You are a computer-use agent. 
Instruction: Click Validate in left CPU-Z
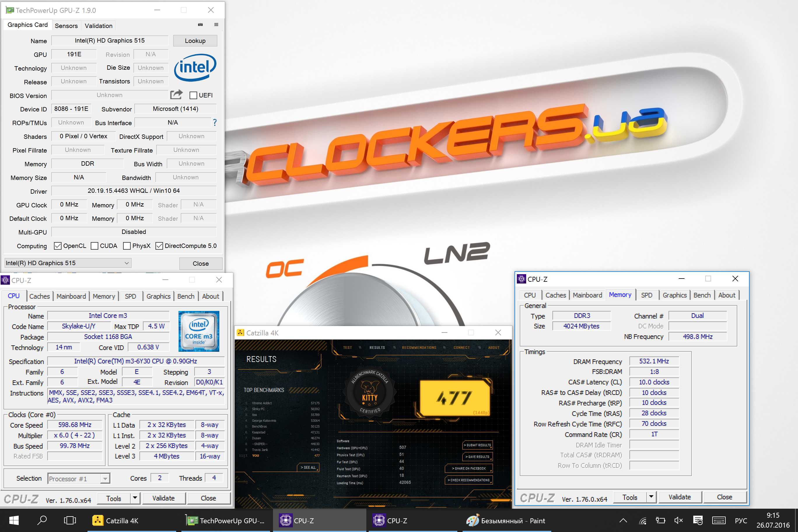164,498
